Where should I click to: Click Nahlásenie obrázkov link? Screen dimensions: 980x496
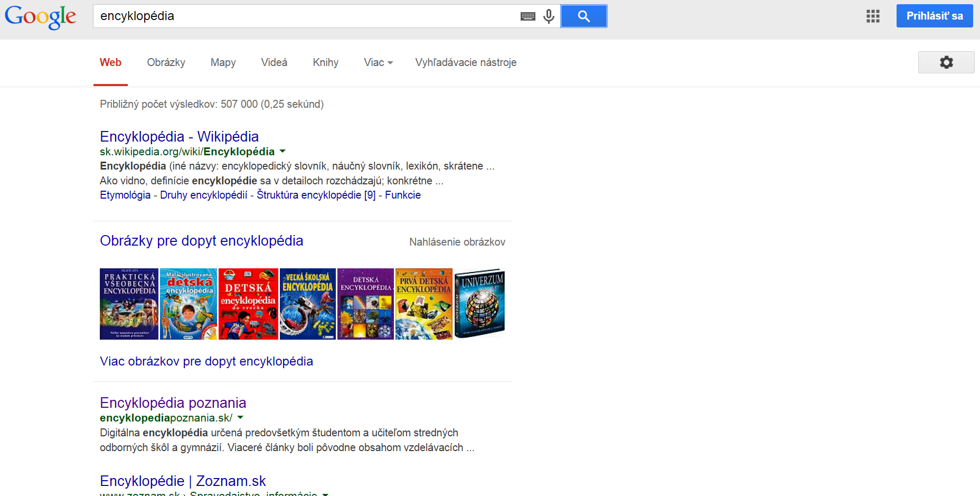[457, 242]
